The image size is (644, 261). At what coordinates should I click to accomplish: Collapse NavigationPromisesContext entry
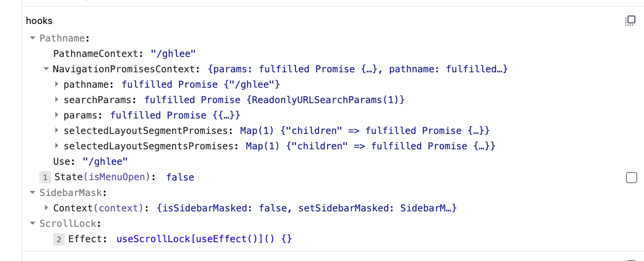(x=46, y=69)
